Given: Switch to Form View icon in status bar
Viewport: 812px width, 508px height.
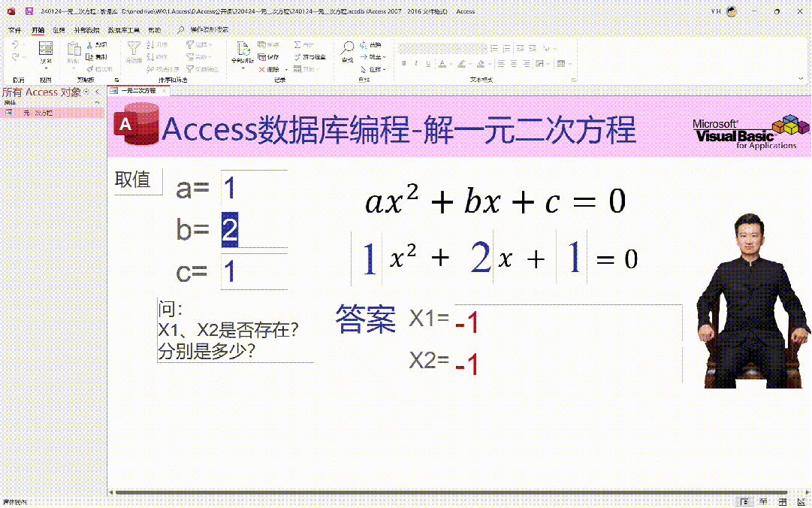Looking at the screenshot, I should point(744,501).
